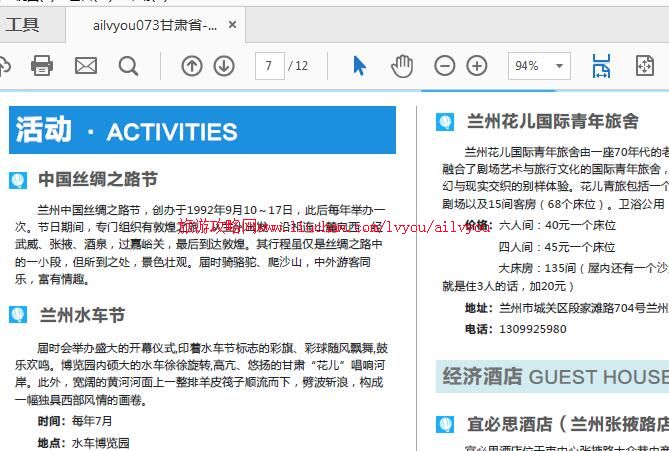The image size is (669, 451).
Task: Click the 兰州花儿国际青年旅舍 heading
Action: pos(552,122)
